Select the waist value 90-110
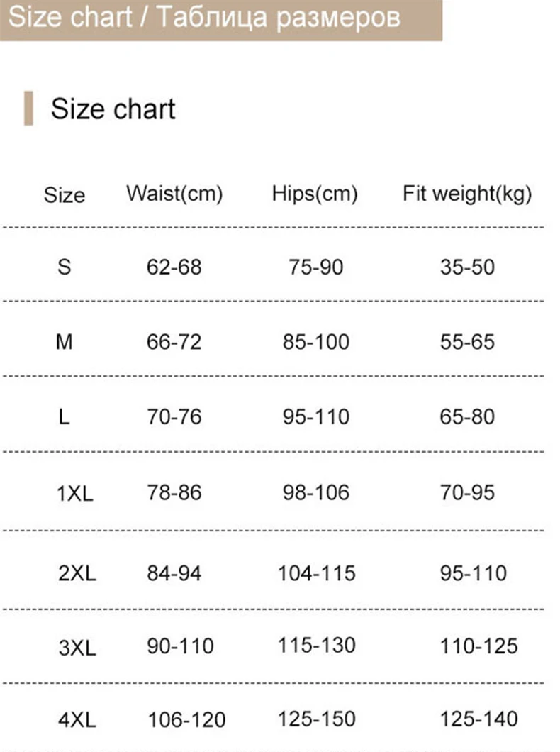The width and height of the screenshot is (560, 752). 180,646
